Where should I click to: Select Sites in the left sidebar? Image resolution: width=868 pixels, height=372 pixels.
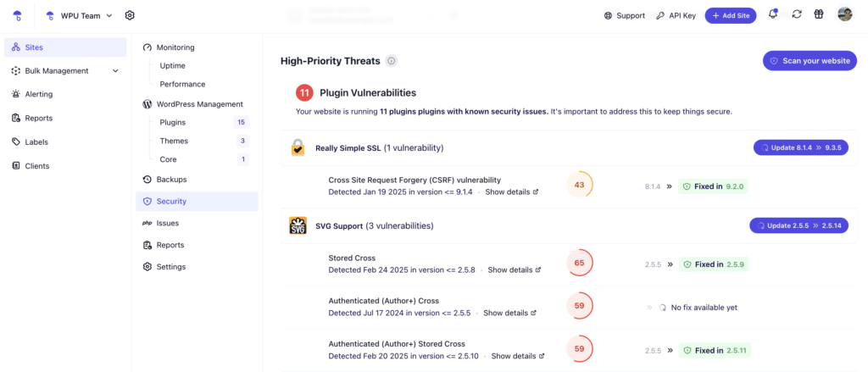tap(65, 47)
